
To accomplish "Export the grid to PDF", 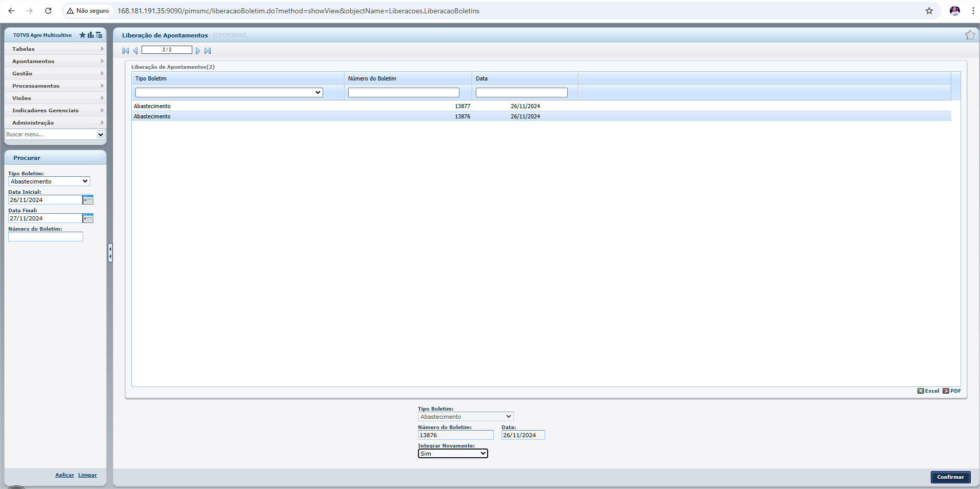I will 952,391.
